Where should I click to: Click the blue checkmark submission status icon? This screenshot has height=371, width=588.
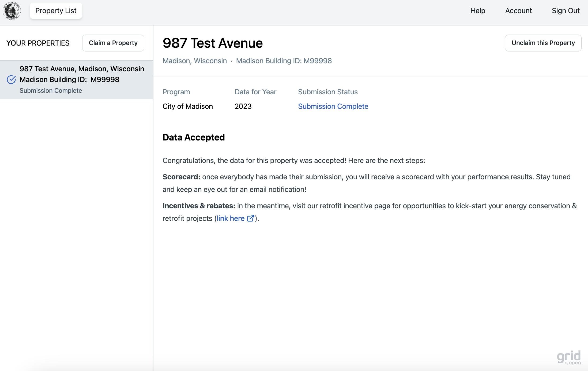11,80
